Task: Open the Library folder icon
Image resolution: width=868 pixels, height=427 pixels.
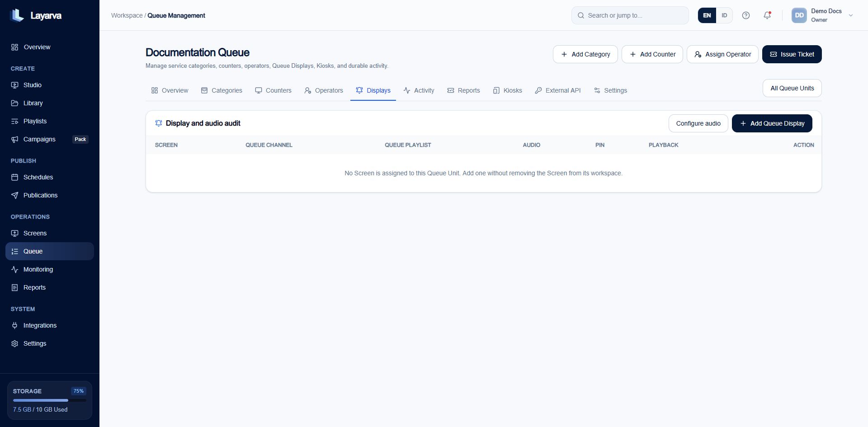Action: coord(14,103)
